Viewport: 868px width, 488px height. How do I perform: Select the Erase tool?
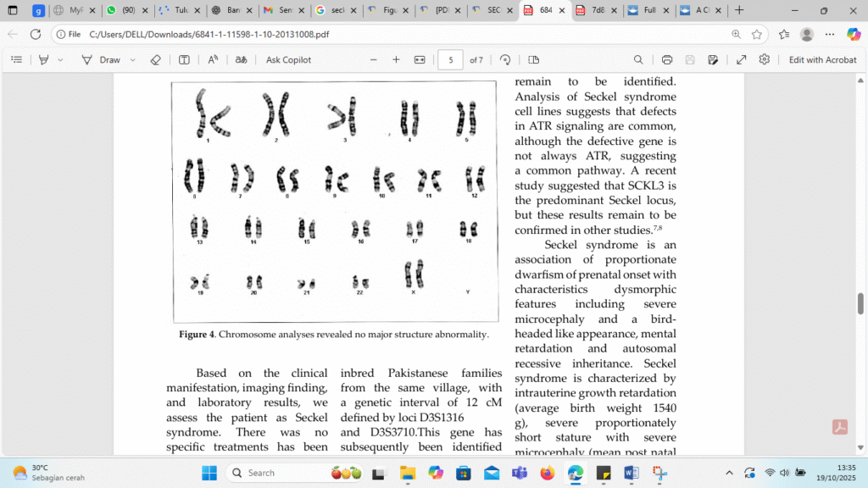coord(155,60)
